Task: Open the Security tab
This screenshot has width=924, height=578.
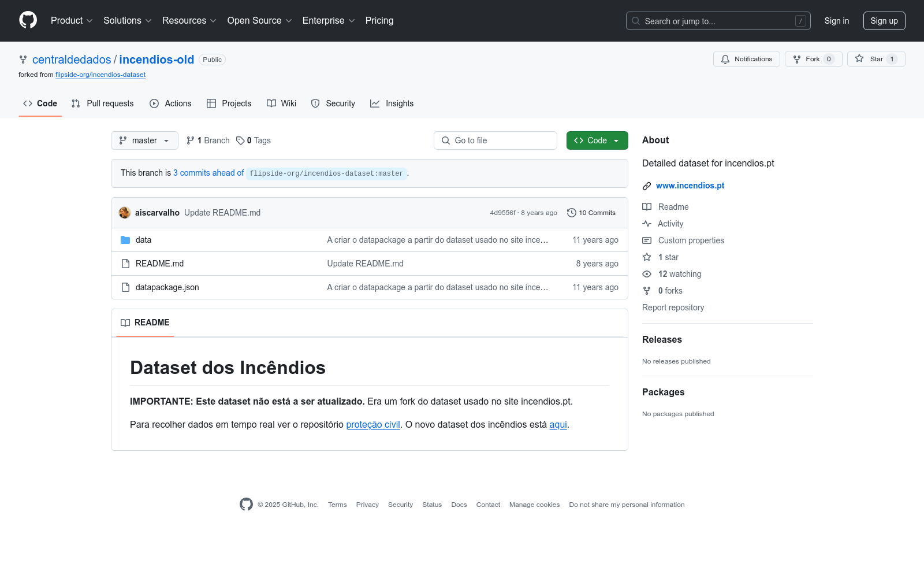Action: tap(333, 103)
